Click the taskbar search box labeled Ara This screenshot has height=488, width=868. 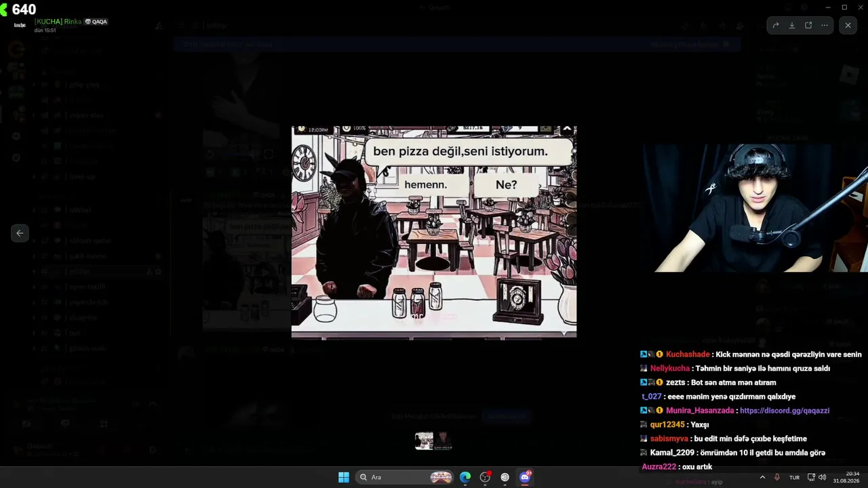click(x=406, y=477)
